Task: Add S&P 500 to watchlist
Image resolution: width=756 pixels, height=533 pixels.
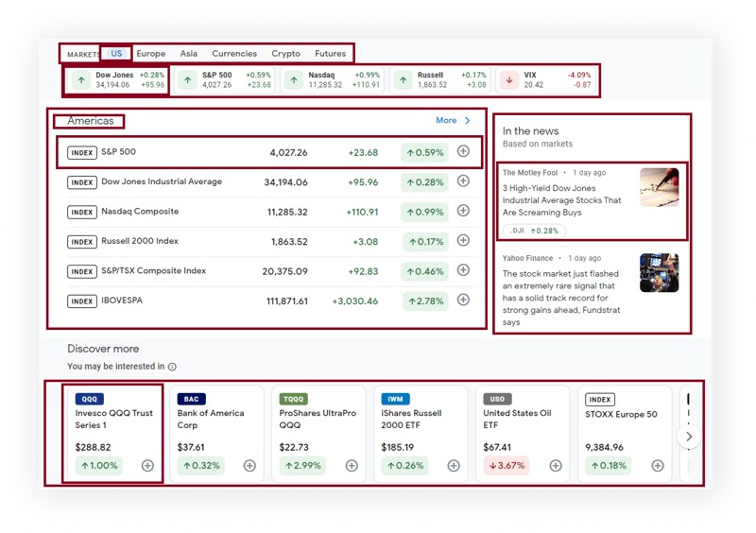Action: 463,151
